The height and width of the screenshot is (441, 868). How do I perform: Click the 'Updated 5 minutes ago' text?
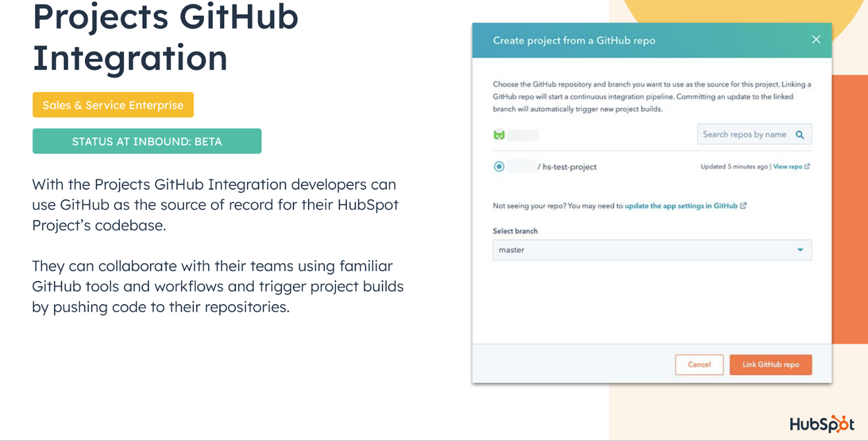click(734, 167)
